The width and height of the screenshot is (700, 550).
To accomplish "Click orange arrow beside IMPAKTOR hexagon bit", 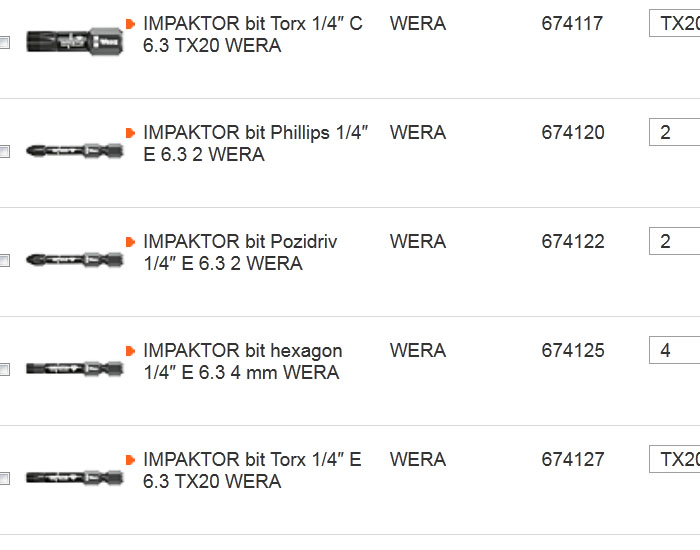I will click(130, 351).
